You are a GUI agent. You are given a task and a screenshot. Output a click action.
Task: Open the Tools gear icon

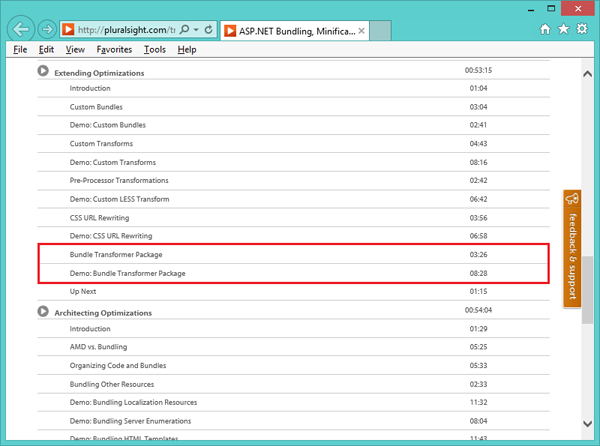(582, 29)
